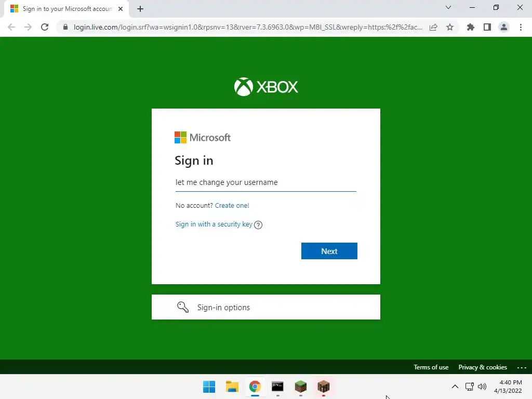Open the Extensions puzzle icon
This screenshot has width=532, height=399.
(470, 27)
